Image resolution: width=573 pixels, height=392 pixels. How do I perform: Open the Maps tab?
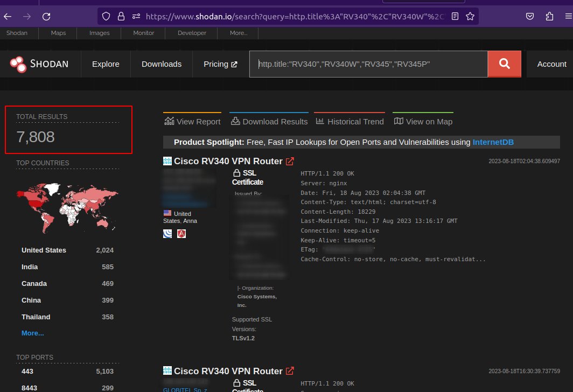pyautogui.click(x=59, y=33)
